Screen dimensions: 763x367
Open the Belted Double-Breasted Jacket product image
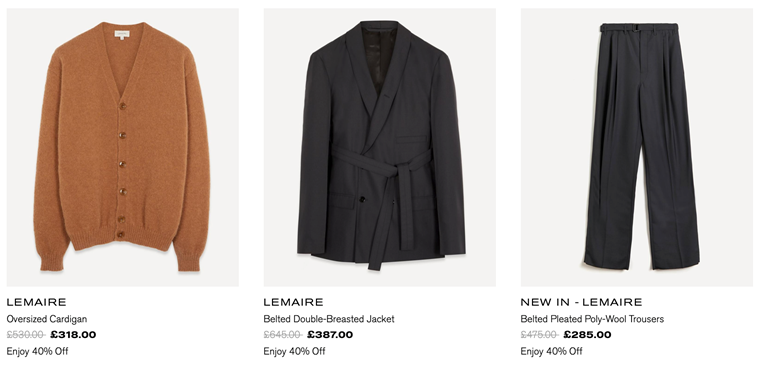click(x=380, y=147)
